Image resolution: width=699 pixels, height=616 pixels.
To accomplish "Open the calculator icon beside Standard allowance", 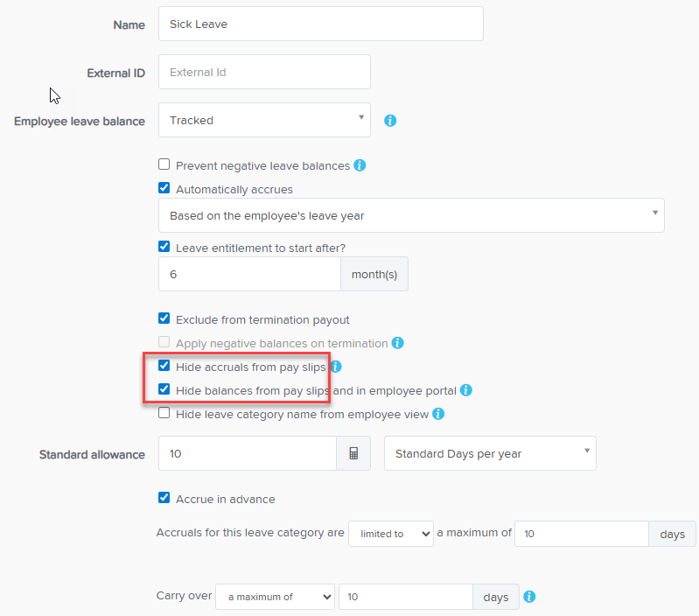I will (x=353, y=454).
